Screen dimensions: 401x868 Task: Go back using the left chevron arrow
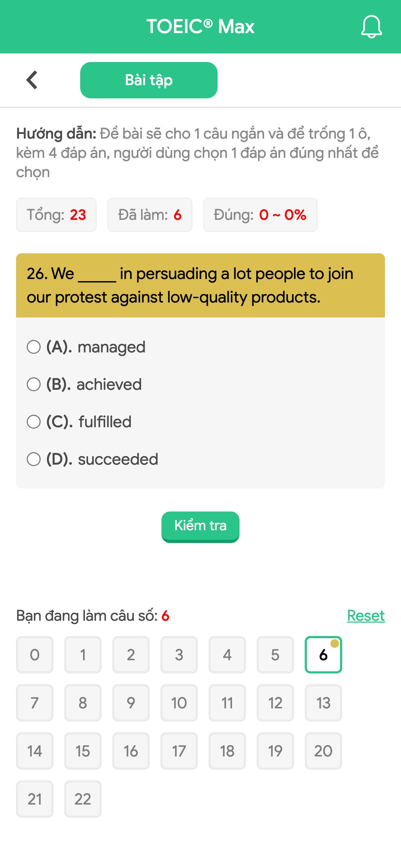[32, 79]
